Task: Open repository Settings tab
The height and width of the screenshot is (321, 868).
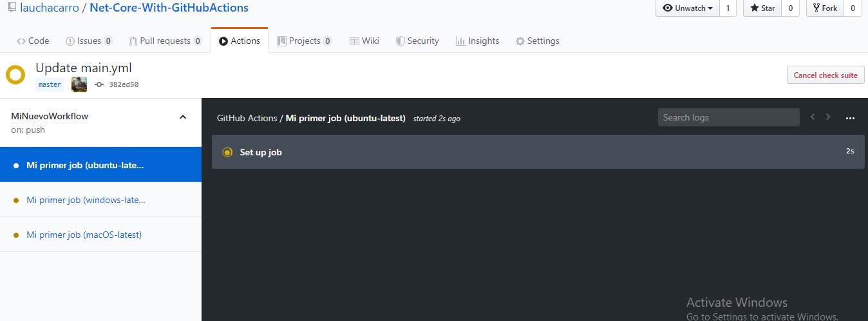Action: tap(537, 41)
